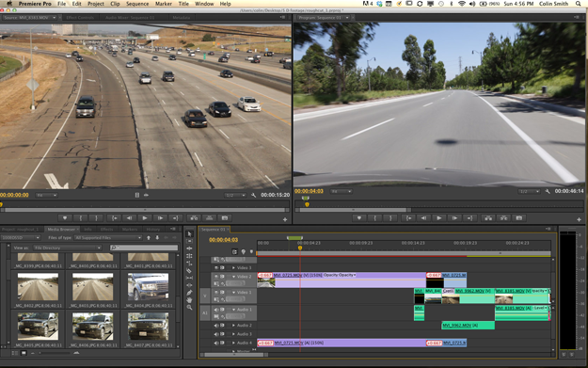Open Files of type dropdown
Image resolution: width=588 pixels, height=368 pixels.
point(108,237)
